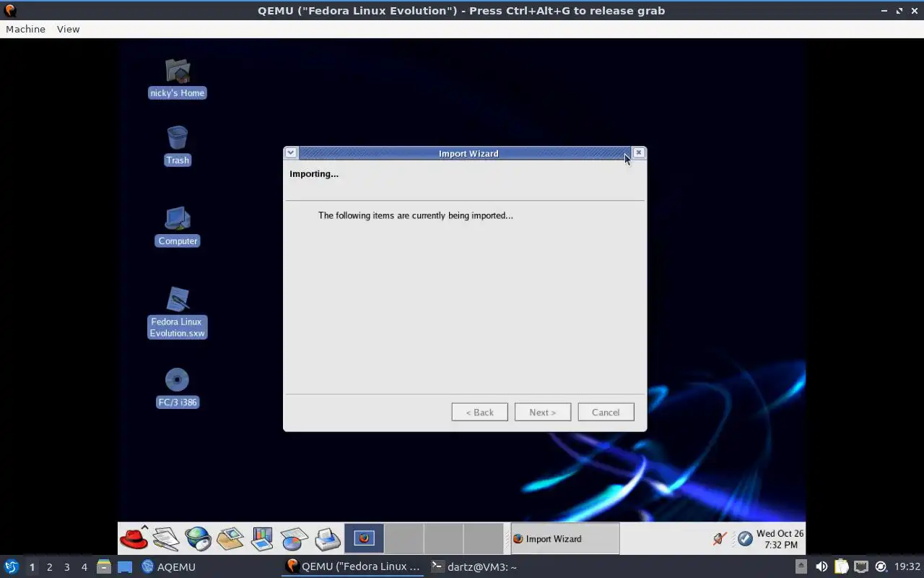Switch to third workspace in Fedora pager
Viewport: 924px width, 578px height.
tap(443, 538)
